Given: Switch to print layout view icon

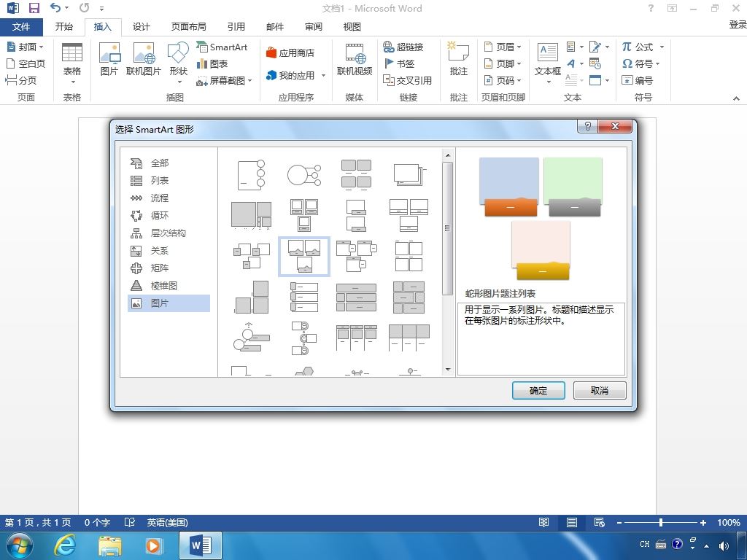Looking at the screenshot, I should point(572,522).
